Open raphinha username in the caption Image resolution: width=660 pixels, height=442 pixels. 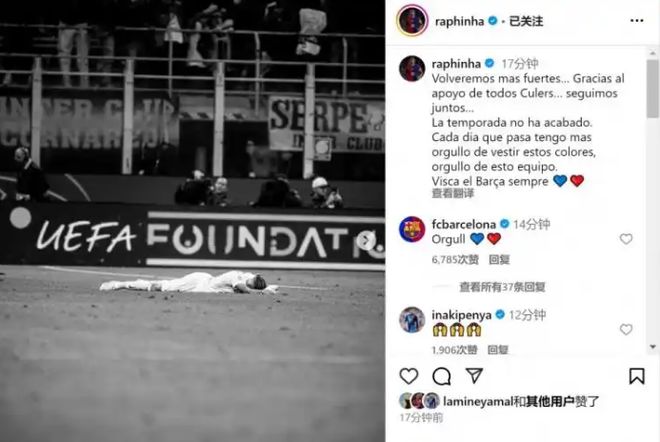[456, 64]
